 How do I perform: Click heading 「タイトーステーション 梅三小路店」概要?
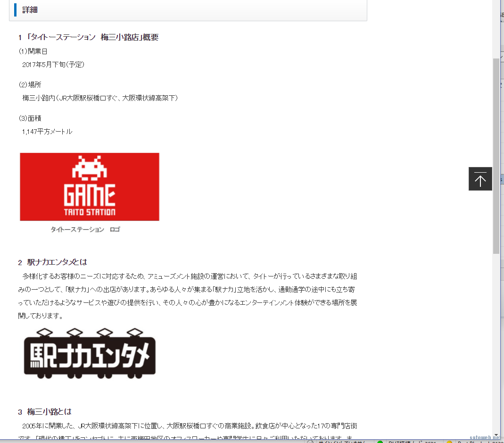point(88,37)
